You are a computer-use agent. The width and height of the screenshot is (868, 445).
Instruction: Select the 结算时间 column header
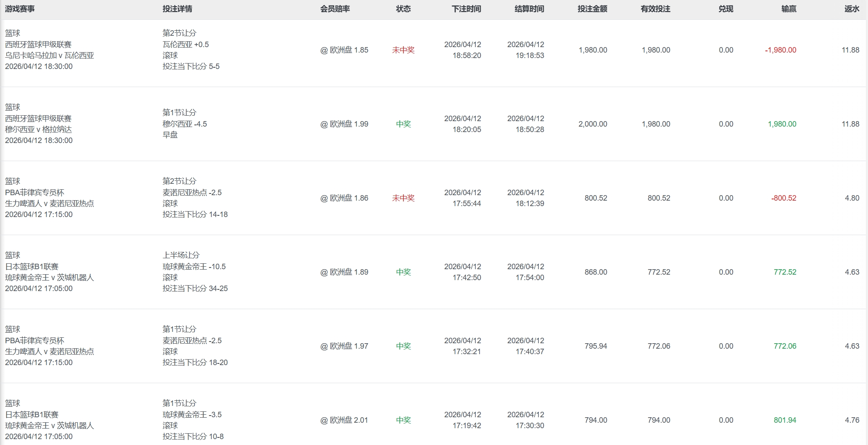point(529,9)
